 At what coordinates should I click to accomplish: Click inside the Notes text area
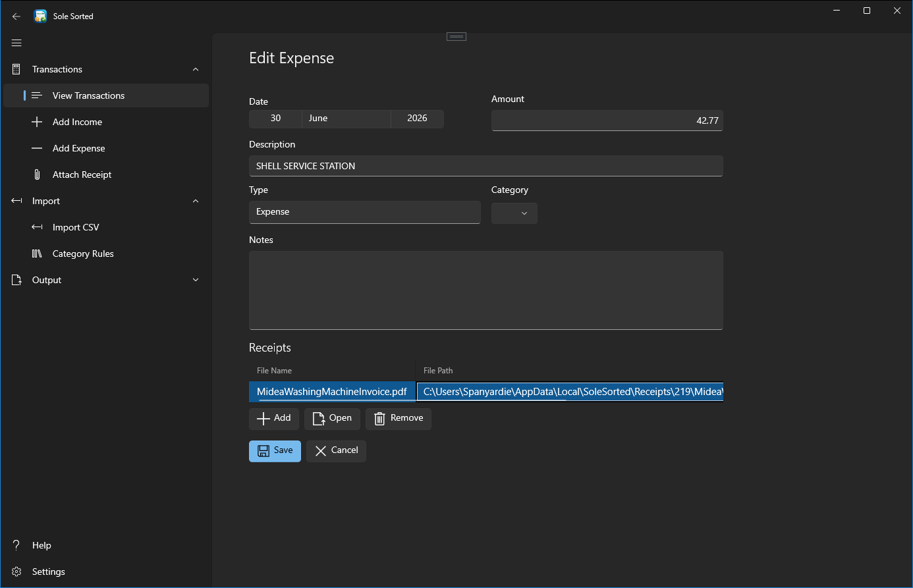(486, 290)
